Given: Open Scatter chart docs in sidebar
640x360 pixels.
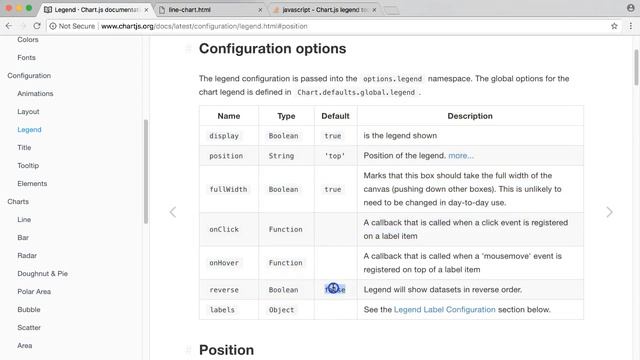Looking at the screenshot, I should pyautogui.click(x=29, y=327).
